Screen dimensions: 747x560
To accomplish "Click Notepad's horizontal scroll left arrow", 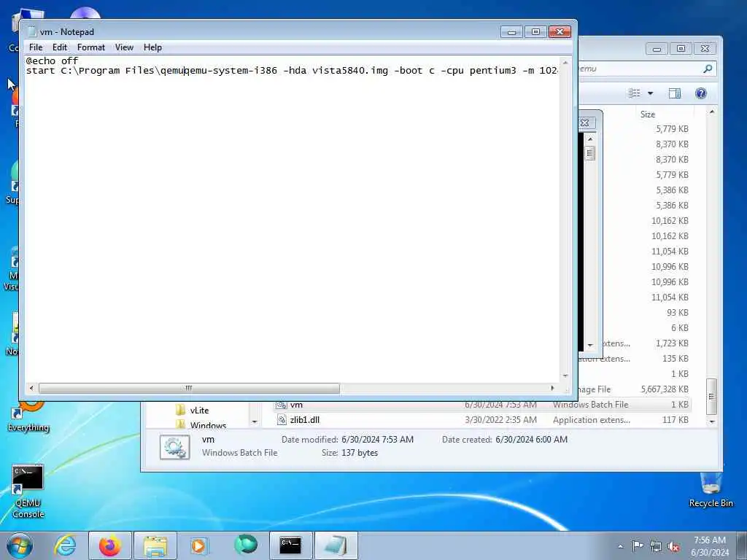I will [x=31, y=388].
